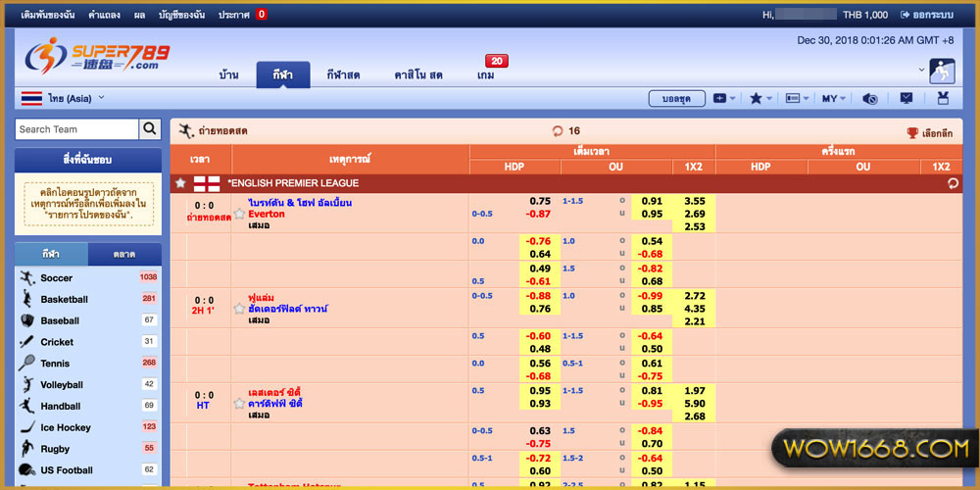Click the refresh icon next to 16
Viewport: 980px width, 490px height.
[559, 131]
